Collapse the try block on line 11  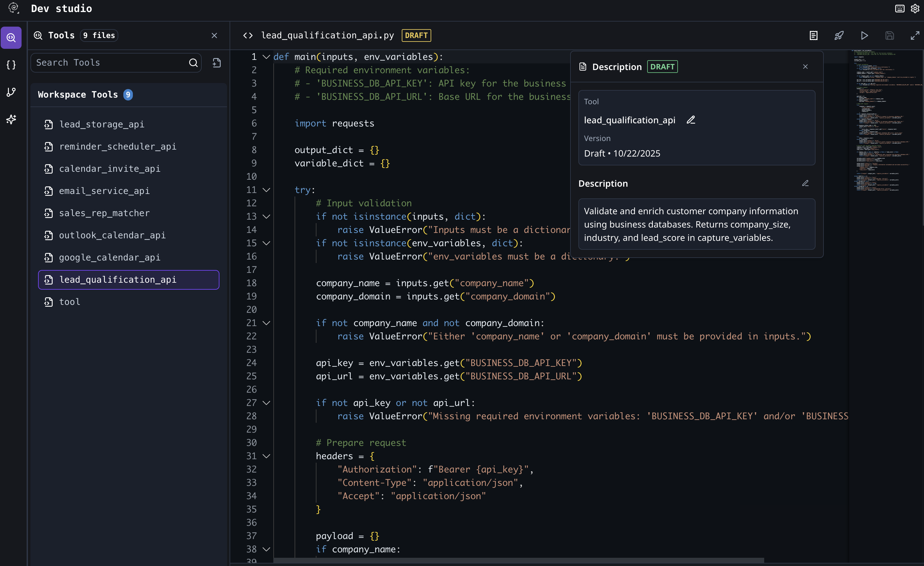point(266,190)
